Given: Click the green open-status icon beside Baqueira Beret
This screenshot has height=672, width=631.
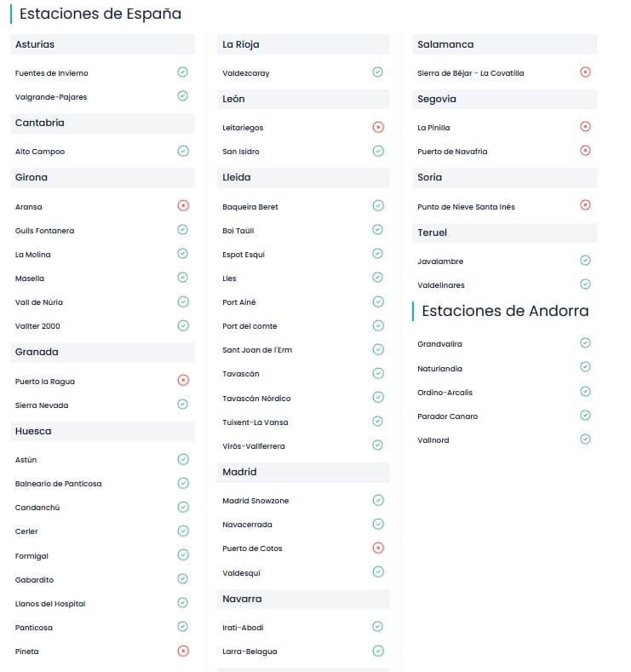Looking at the screenshot, I should pos(378,206).
